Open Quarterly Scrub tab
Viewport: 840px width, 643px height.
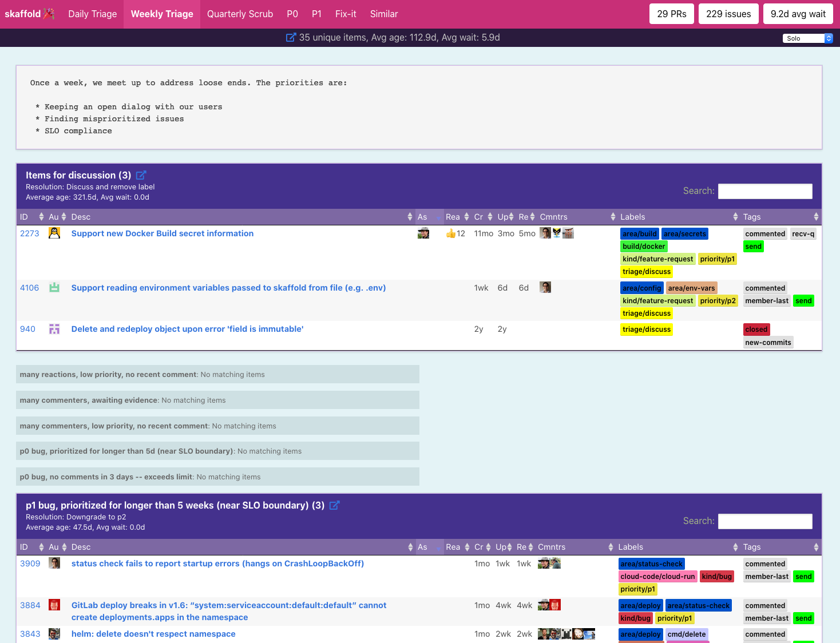[x=240, y=14]
